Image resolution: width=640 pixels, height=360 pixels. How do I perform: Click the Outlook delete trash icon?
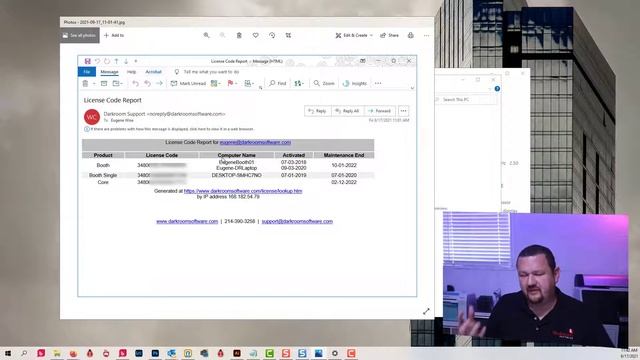pos(85,83)
